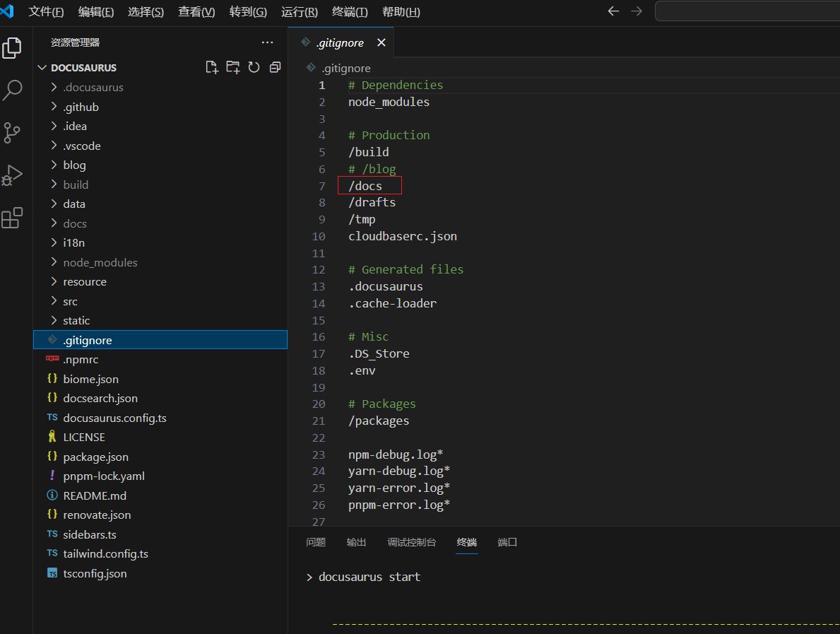Viewport: 840px width, 634px height.
Task: Expand the blog folder
Action: pos(54,165)
